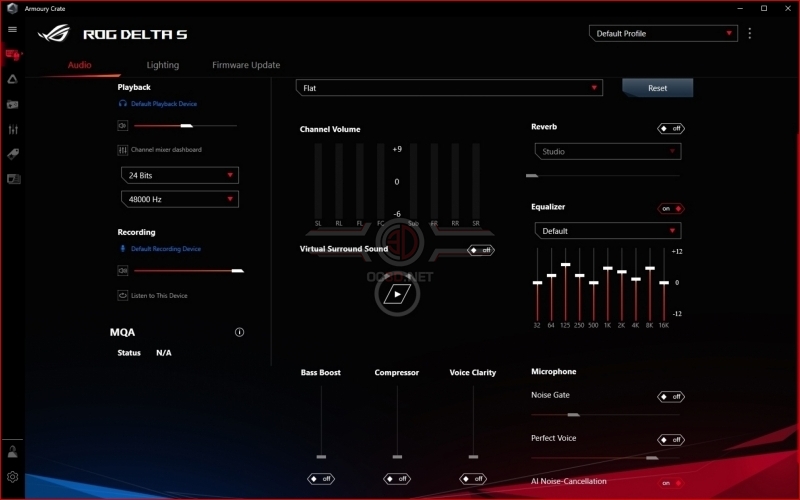The image size is (800, 500).
Task: Enable Virtual Surround Sound toggle
Action: click(x=481, y=250)
